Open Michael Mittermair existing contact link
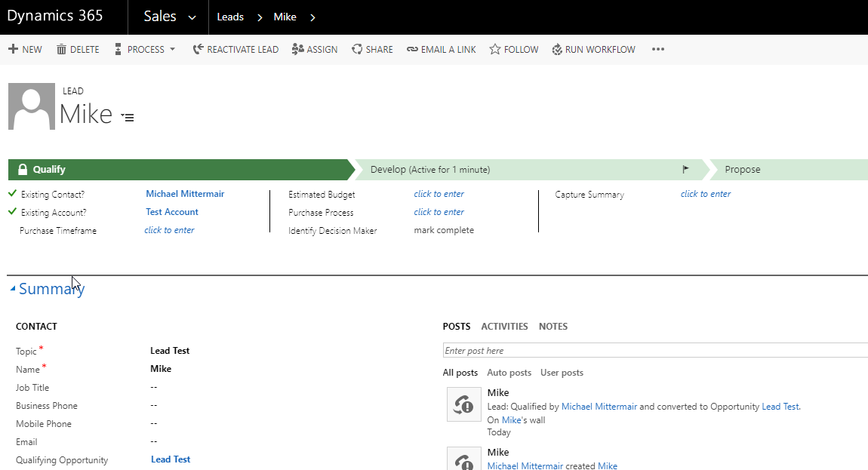 tap(185, 194)
